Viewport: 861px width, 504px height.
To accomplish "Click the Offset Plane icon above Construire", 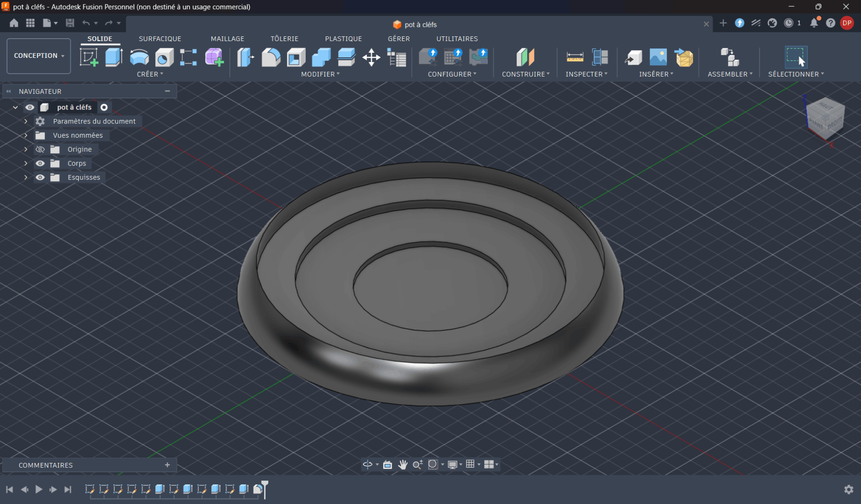I will (x=525, y=57).
